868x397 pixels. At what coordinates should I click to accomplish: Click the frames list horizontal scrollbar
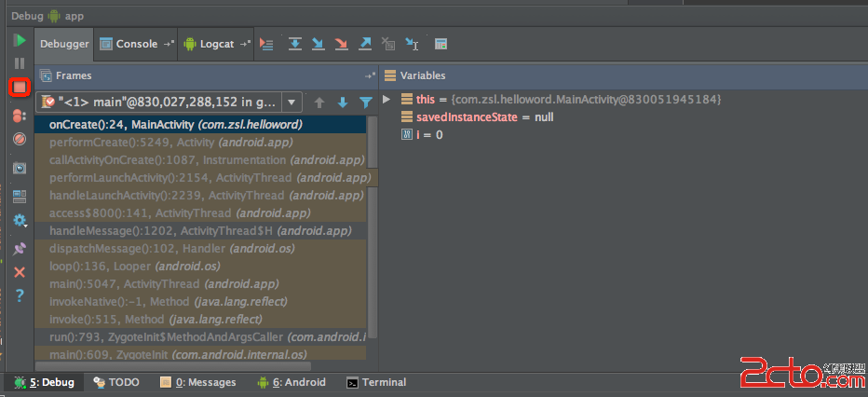(x=173, y=366)
